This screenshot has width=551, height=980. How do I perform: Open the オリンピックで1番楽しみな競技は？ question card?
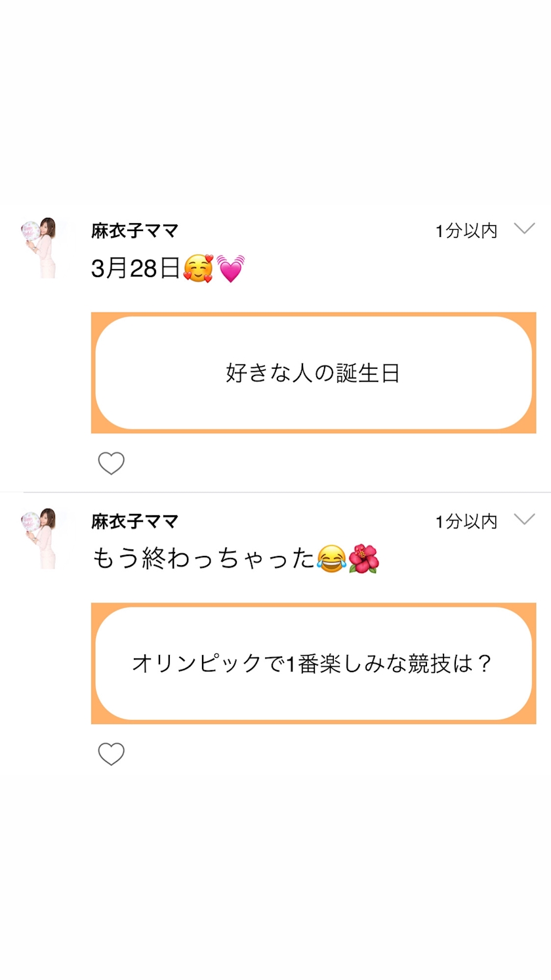click(x=313, y=664)
